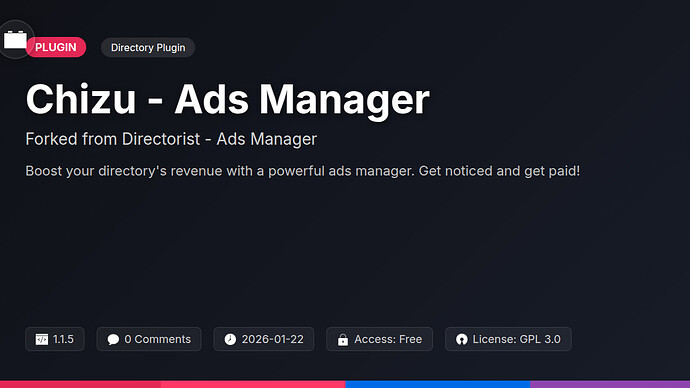Click the comments speech bubble icon
690x388 pixels.
113,339
